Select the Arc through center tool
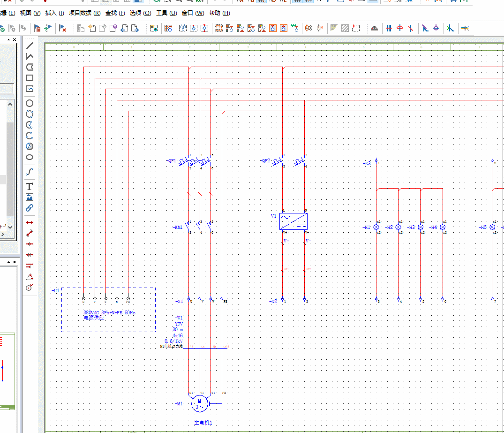Image resolution: width=504 pixels, height=433 pixels. [x=30, y=125]
